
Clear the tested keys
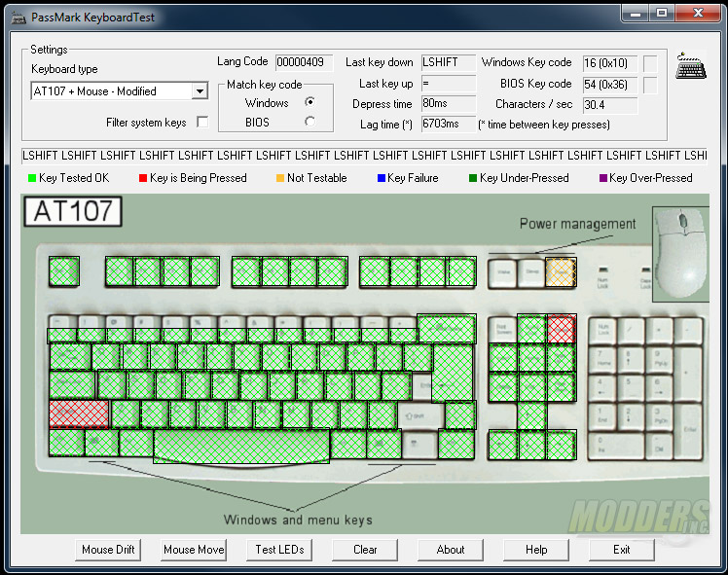pyautogui.click(x=365, y=550)
